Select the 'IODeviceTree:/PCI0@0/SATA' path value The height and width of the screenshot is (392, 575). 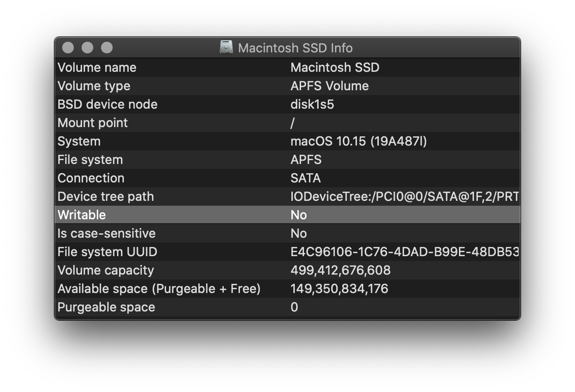405,197
